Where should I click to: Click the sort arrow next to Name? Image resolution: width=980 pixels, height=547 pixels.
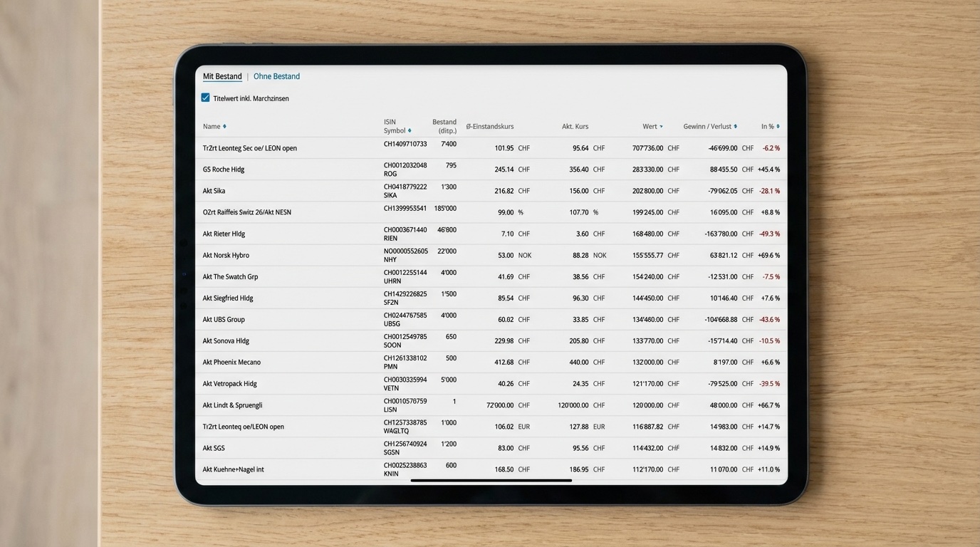point(224,127)
